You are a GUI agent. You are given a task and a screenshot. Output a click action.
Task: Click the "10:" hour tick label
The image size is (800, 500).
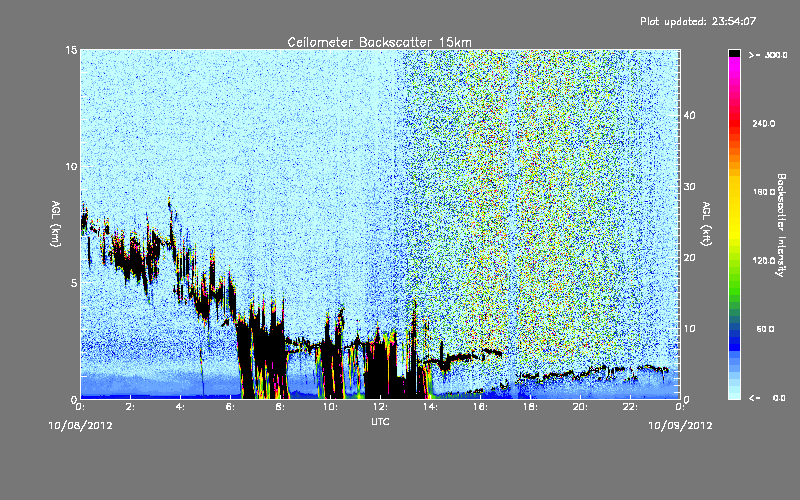coord(331,407)
